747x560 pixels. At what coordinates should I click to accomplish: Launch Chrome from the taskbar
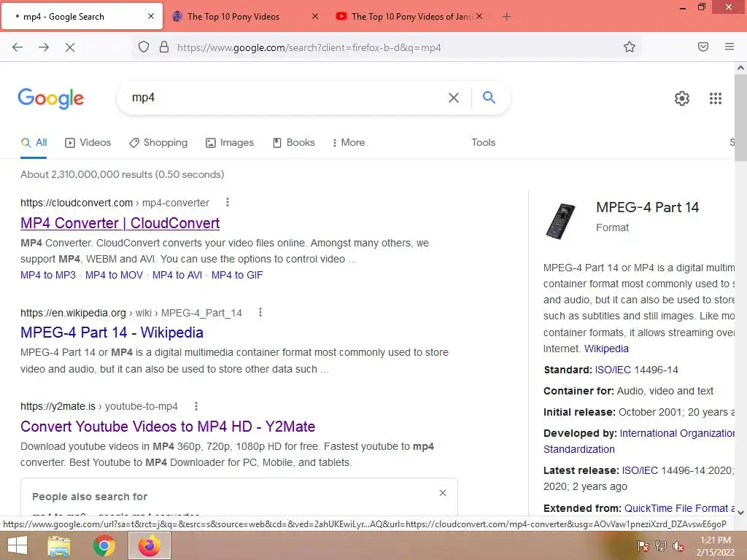tap(104, 545)
